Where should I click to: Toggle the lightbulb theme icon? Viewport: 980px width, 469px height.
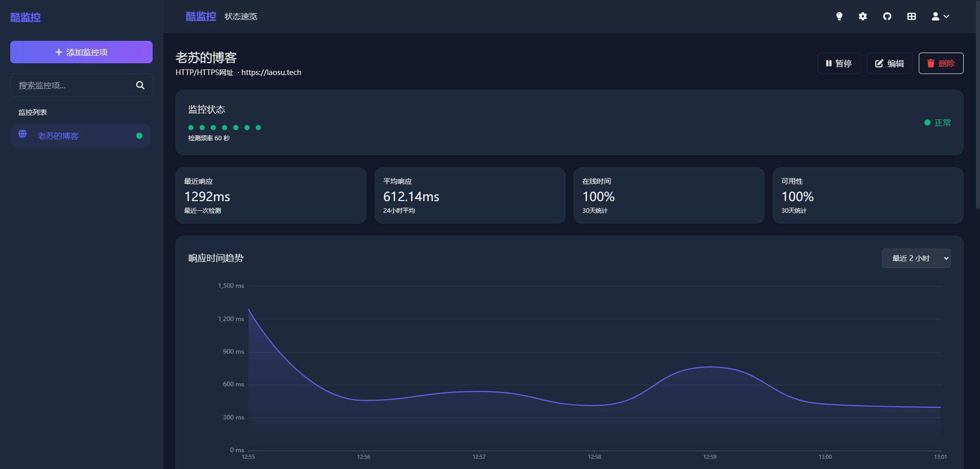click(x=839, y=16)
